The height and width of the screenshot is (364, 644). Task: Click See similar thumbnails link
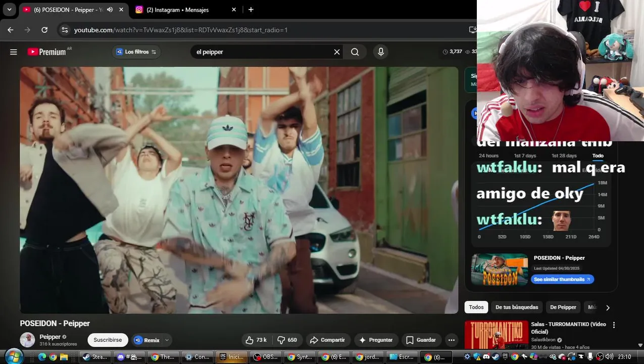pyautogui.click(x=562, y=279)
